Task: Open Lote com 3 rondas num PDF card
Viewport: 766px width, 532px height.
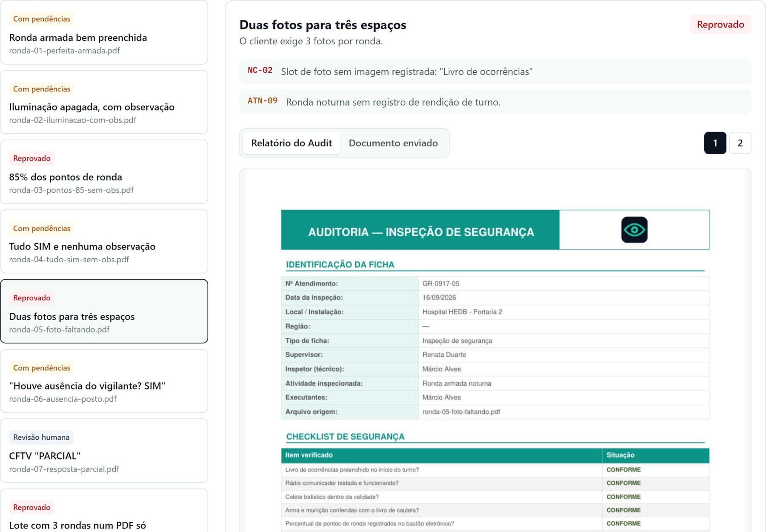Action: [104, 511]
